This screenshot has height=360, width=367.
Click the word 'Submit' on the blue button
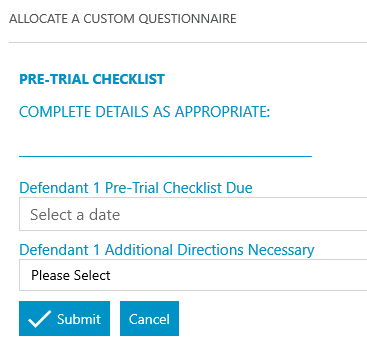pyautogui.click(x=79, y=319)
